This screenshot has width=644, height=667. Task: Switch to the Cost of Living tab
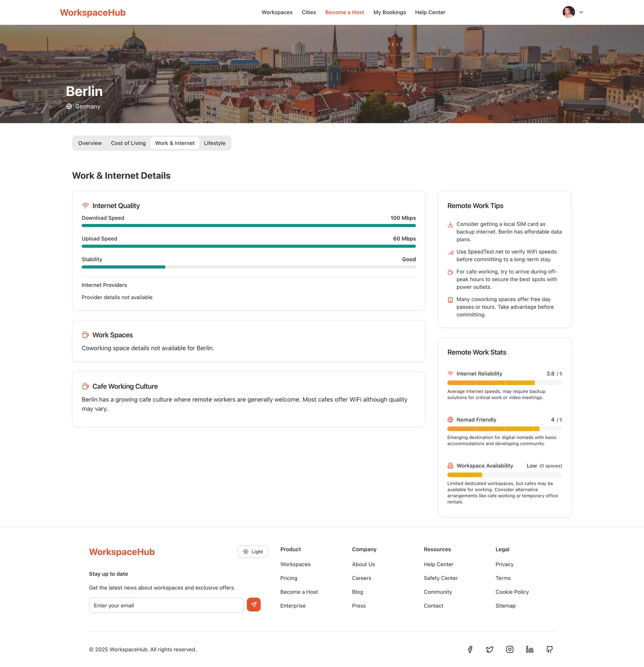128,143
